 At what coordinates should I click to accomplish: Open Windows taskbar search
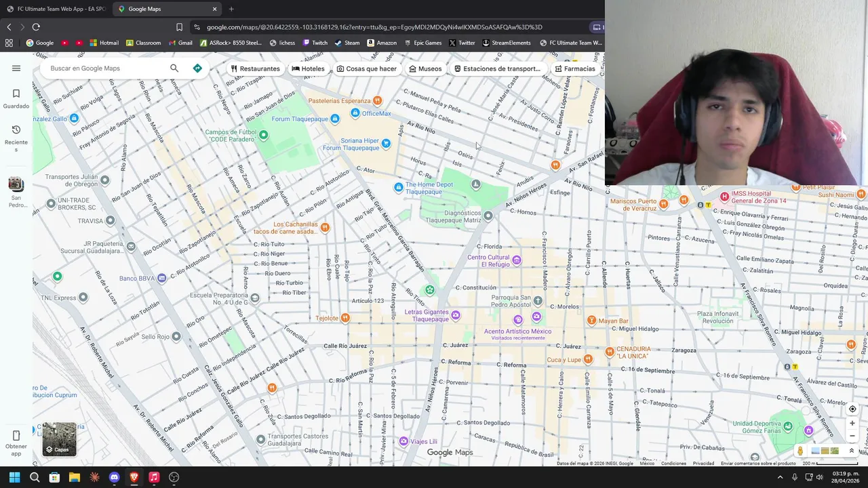(x=35, y=477)
